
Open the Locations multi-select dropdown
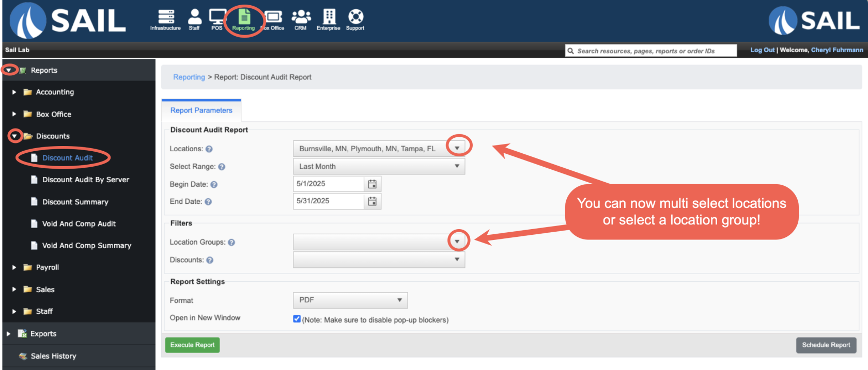coord(379,149)
